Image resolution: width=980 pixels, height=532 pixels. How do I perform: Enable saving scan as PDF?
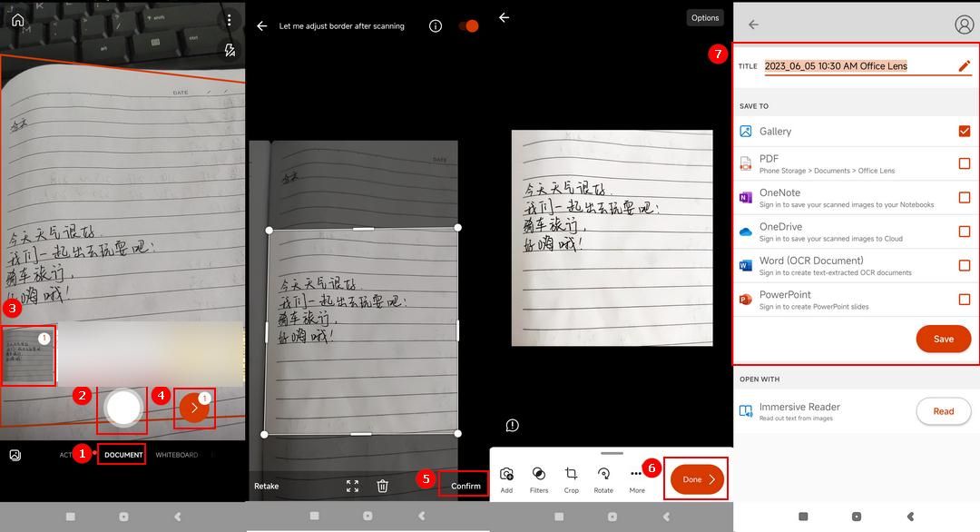[965, 163]
